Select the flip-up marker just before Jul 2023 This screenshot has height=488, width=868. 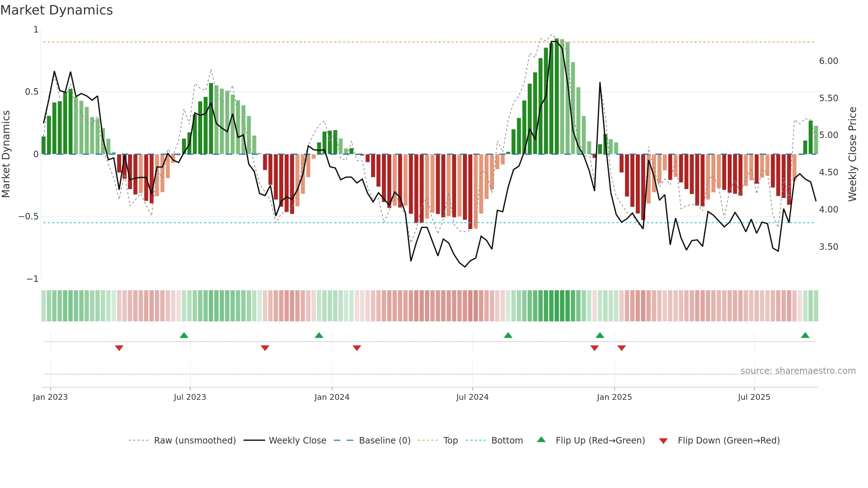click(184, 335)
